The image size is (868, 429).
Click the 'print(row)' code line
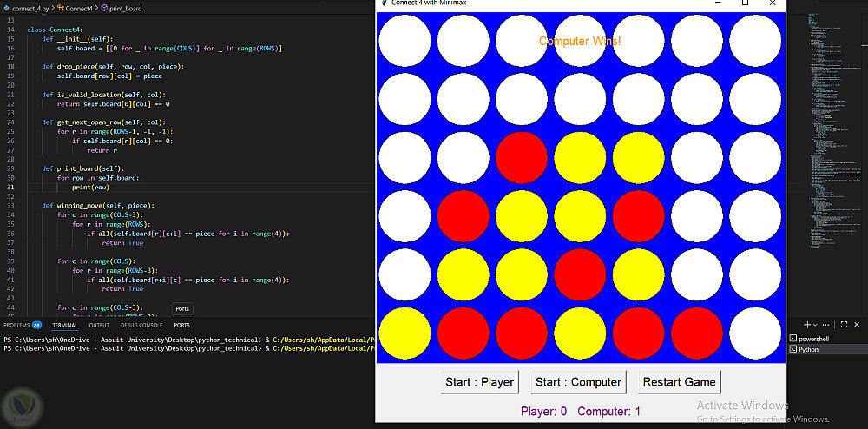click(91, 187)
